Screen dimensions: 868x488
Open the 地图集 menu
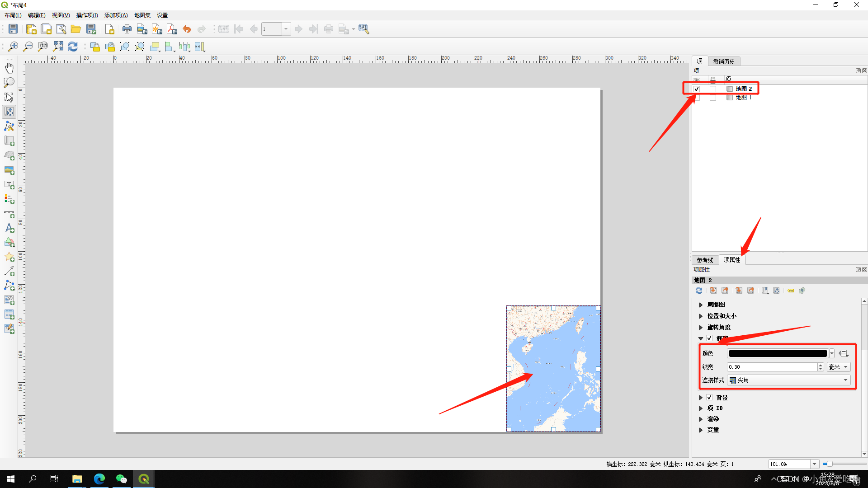pos(142,15)
